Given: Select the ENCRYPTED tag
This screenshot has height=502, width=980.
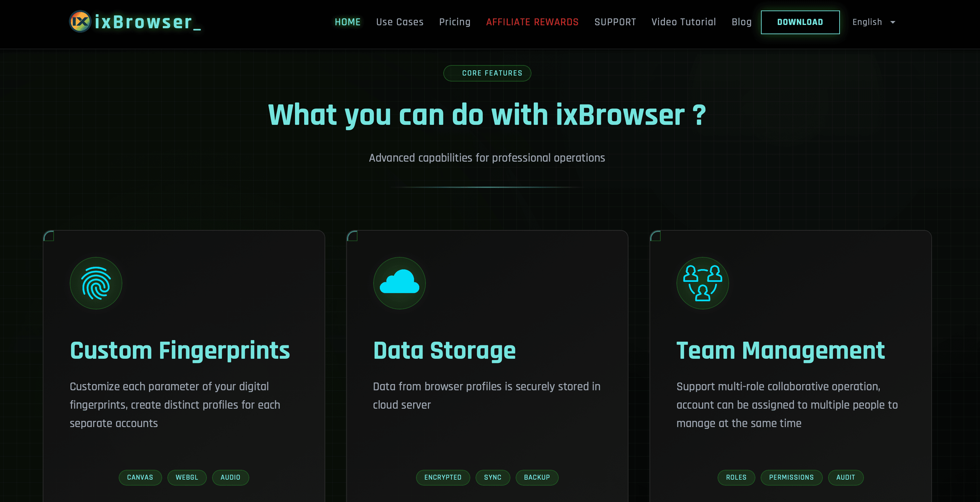Looking at the screenshot, I should (x=443, y=477).
